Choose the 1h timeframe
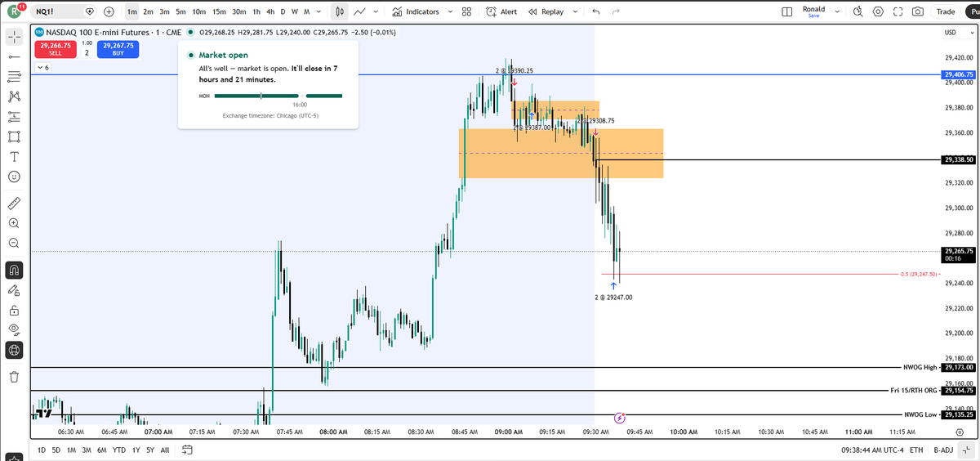 tap(256, 11)
